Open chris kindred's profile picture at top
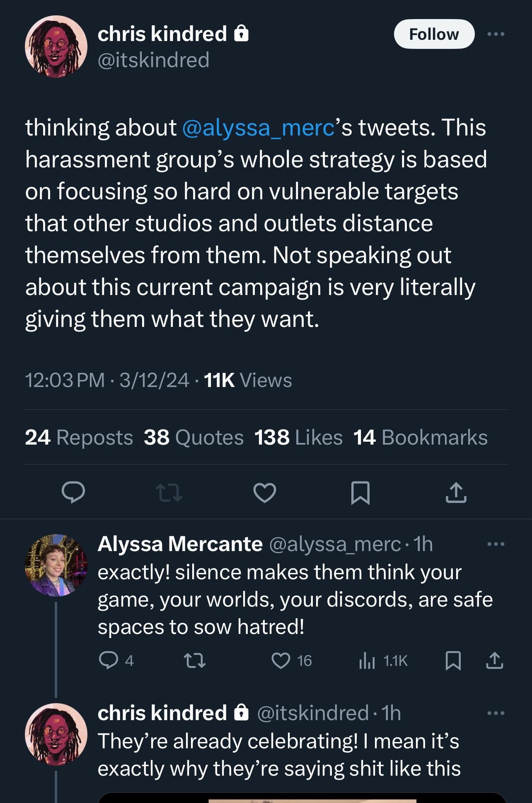Image resolution: width=532 pixels, height=803 pixels. pos(56,47)
